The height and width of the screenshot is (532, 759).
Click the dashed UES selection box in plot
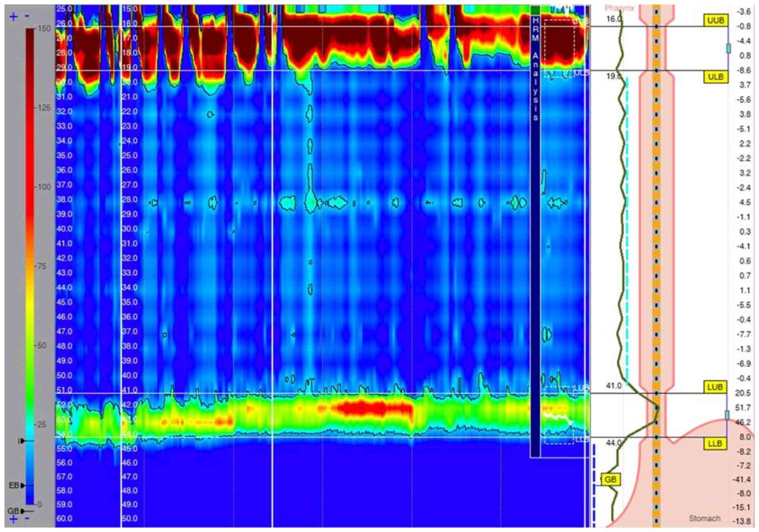tap(559, 48)
